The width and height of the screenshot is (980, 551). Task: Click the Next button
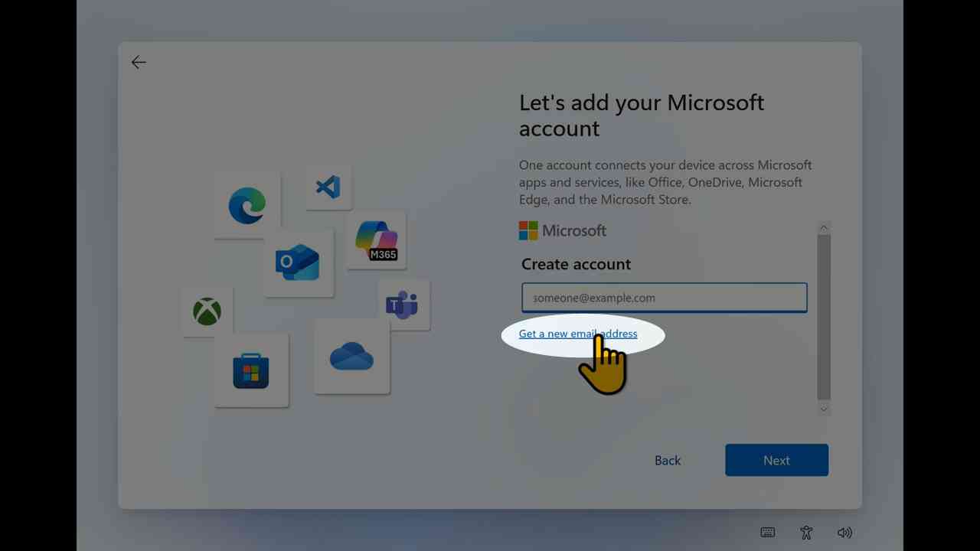click(776, 460)
